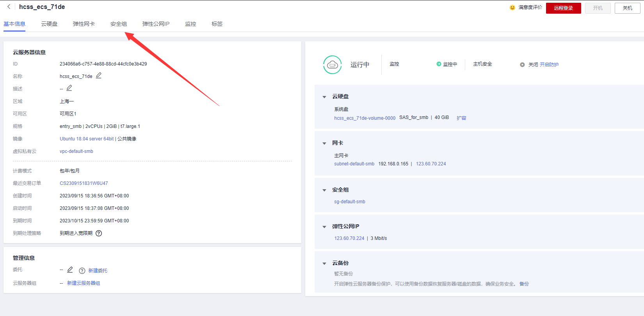Edit the description with pencil icon
Screen dimensions: 644x316
click(69, 88)
